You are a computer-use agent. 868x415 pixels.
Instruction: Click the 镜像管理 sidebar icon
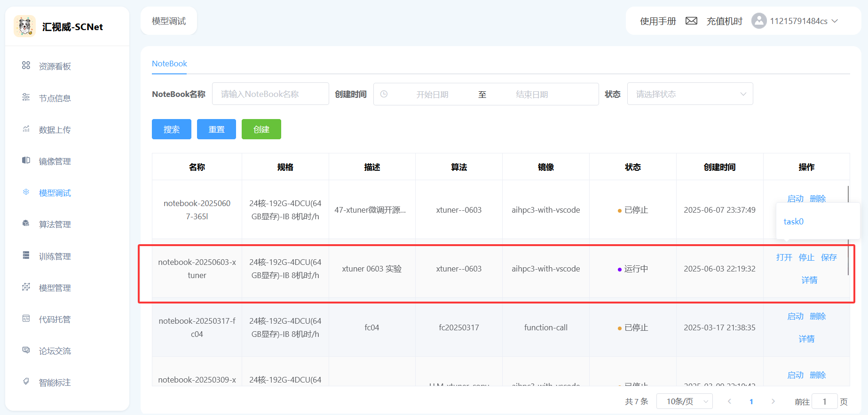(x=26, y=160)
